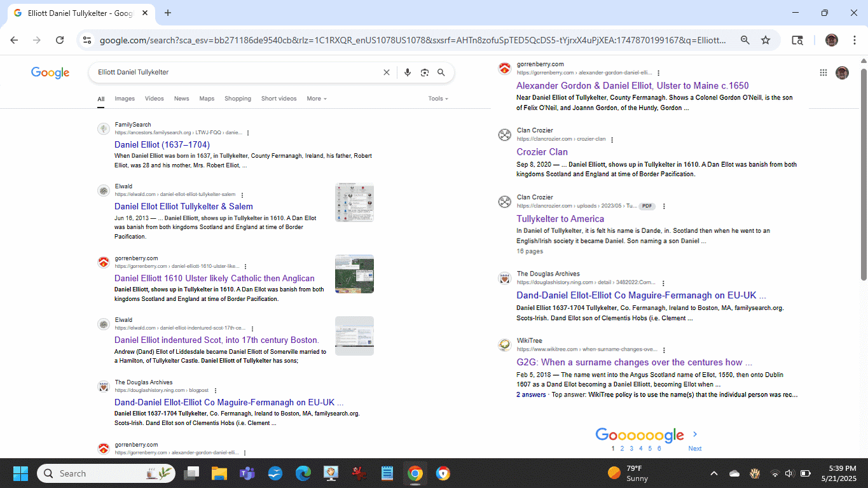Search by image using the Lens icon

pos(425,73)
